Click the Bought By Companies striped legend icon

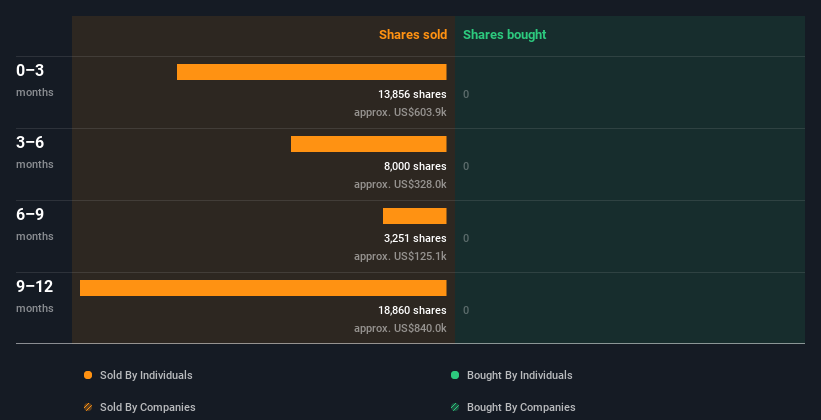[455, 407]
